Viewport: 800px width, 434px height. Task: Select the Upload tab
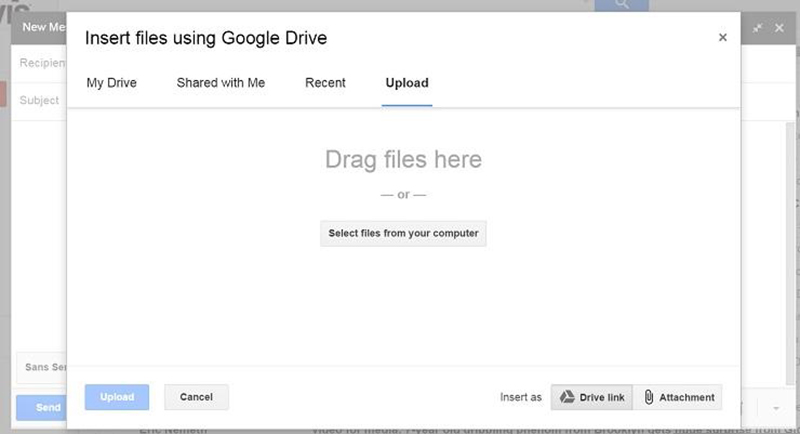tap(407, 83)
